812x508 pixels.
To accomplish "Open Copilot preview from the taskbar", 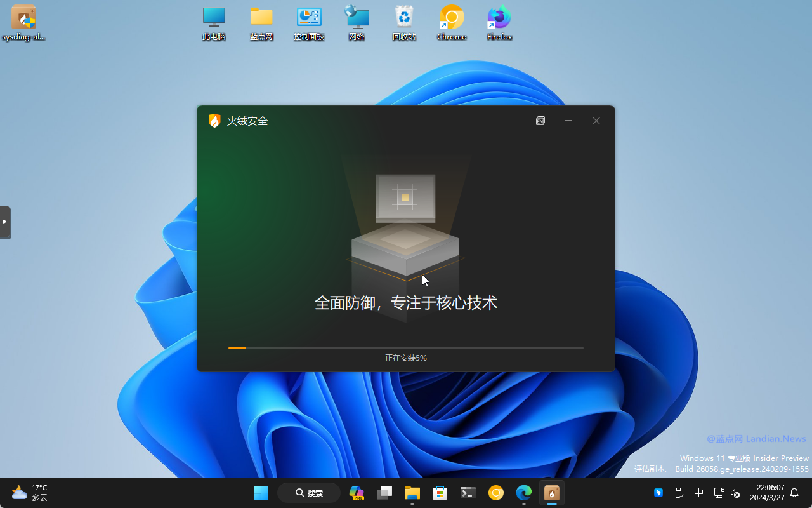I will pyautogui.click(x=357, y=493).
